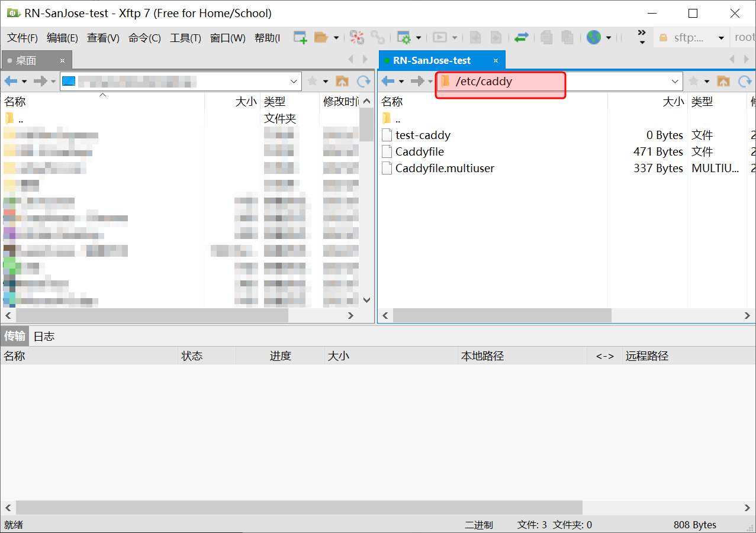This screenshot has width=756, height=533.
Task: Close the RN-SanJose-test tab
Action: (x=496, y=60)
